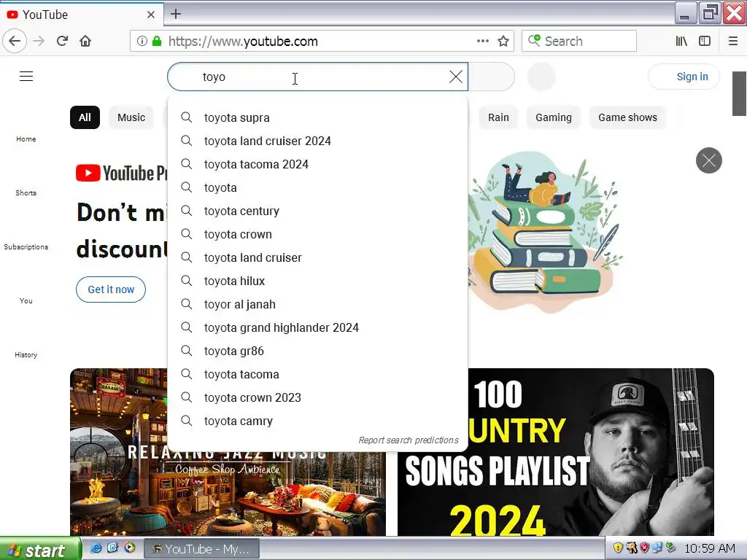This screenshot has width=747, height=560.
Task: Choose the toyota supra suggestion
Action: point(317,117)
